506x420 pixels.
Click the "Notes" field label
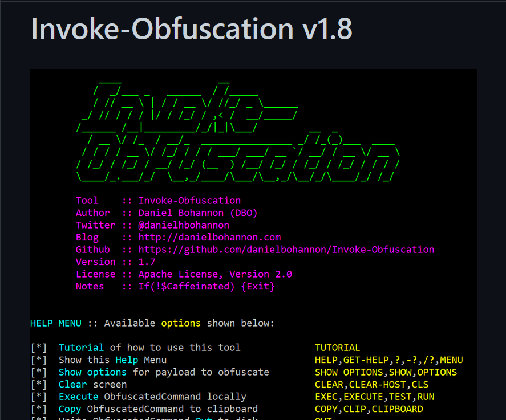90,286
